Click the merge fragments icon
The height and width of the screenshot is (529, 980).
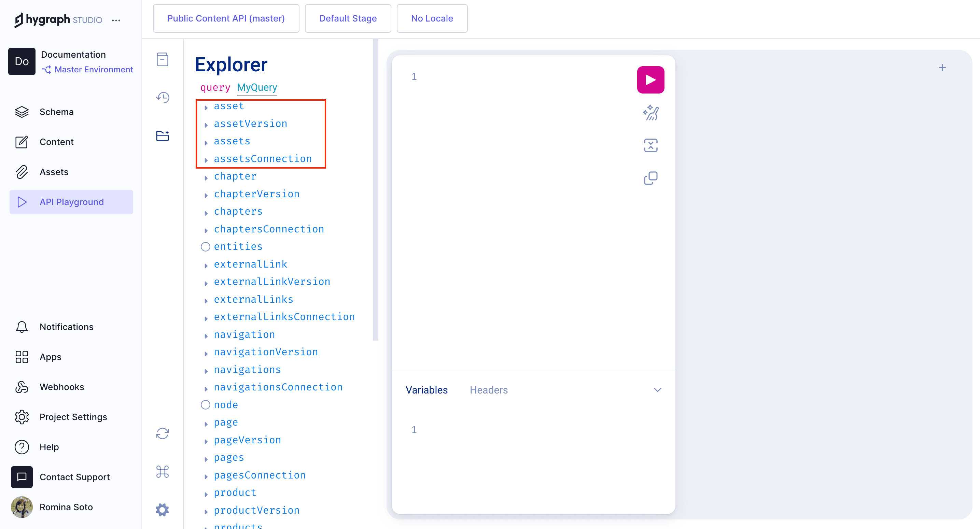[650, 145]
